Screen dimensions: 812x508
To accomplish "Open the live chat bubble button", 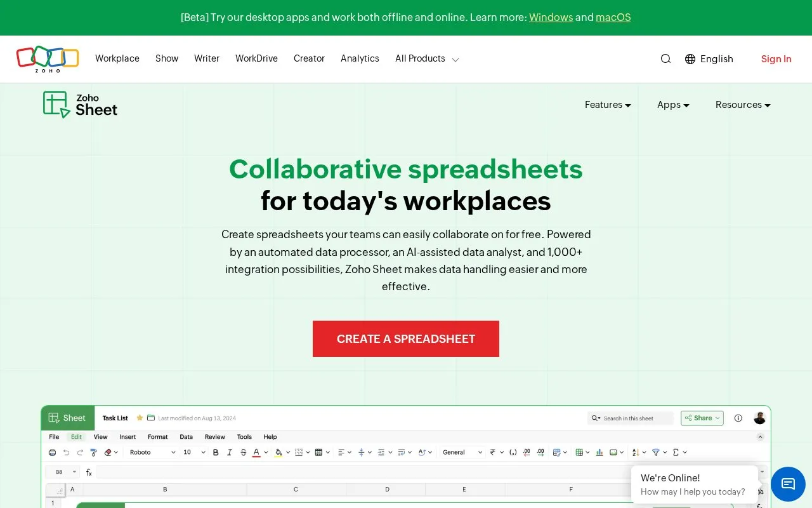I will point(788,484).
